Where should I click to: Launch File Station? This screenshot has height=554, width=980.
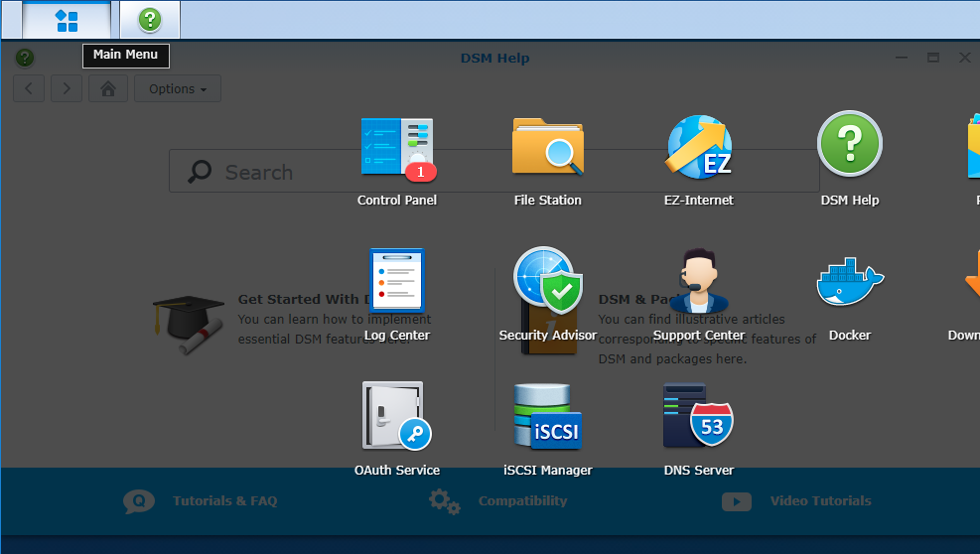(x=547, y=161)
